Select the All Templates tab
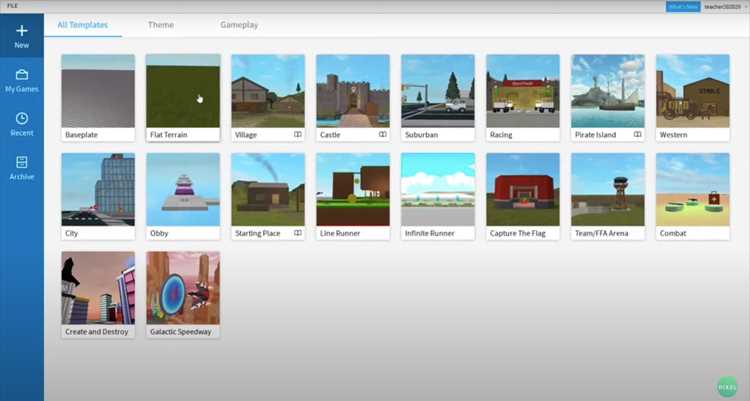Viewport: 750px width, 401px height. click(x=83, y=25)
